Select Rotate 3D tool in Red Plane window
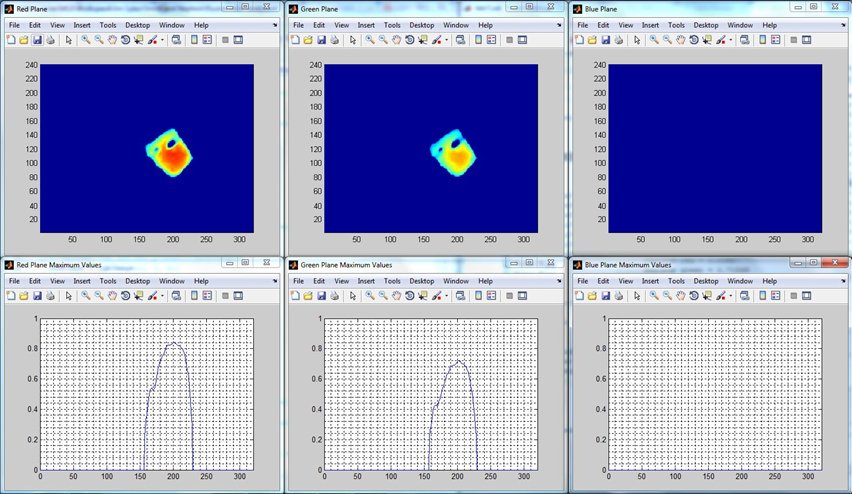Image resolution: width=852 pixels, height=494 pixels. coord(126,40)
